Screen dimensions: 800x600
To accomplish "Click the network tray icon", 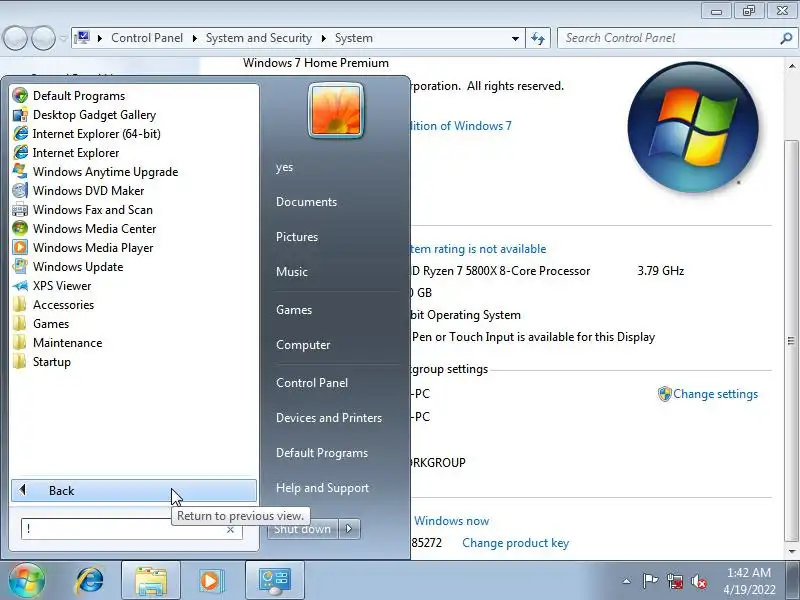I will tap(674, 581).
